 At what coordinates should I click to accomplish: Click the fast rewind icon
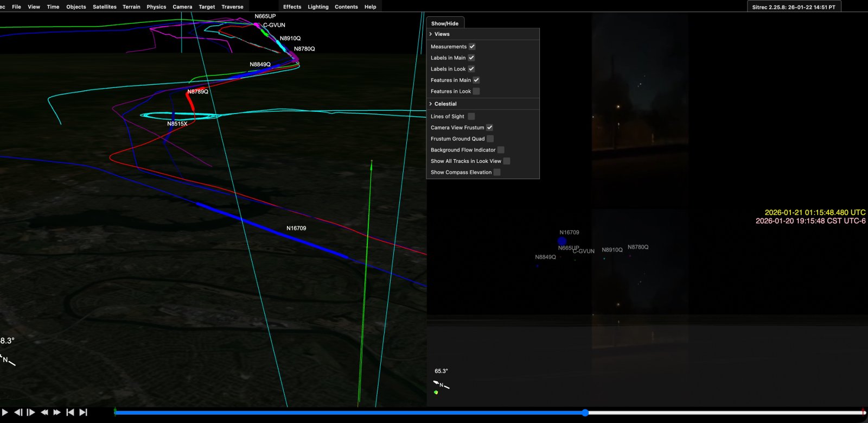click(x=44, y=413)
